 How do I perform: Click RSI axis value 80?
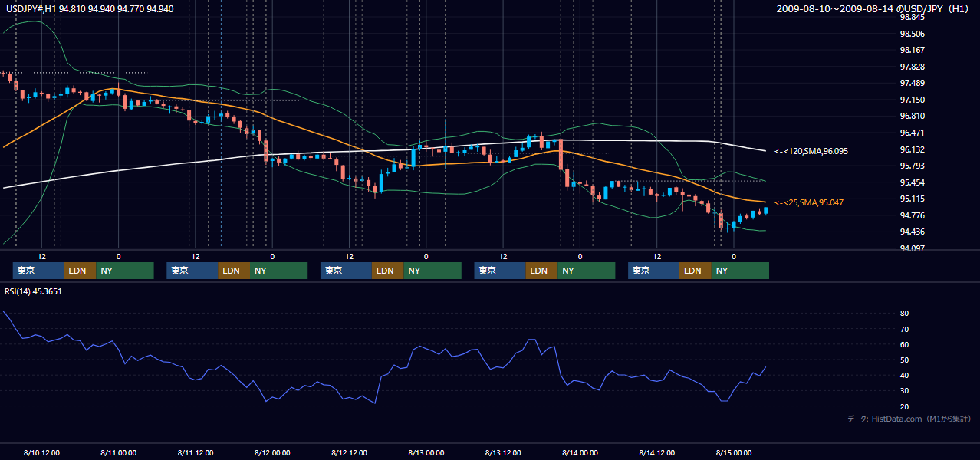click(905, 314)
